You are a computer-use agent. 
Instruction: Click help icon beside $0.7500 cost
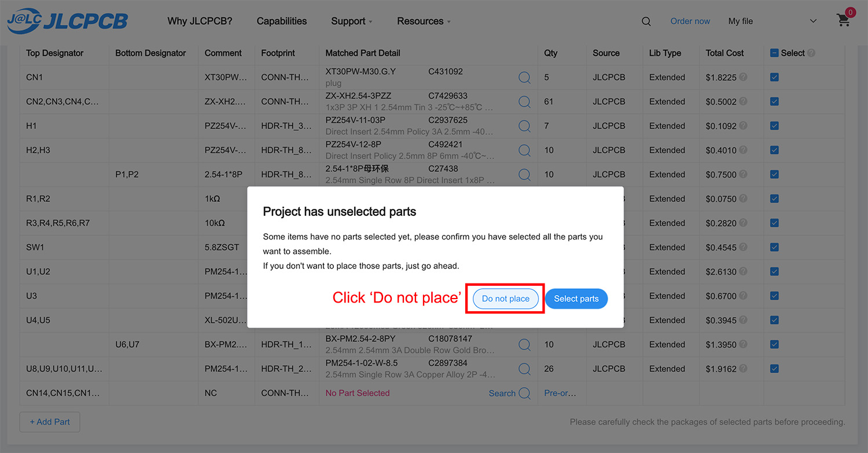pyautogui.click(x=743, y=174)
